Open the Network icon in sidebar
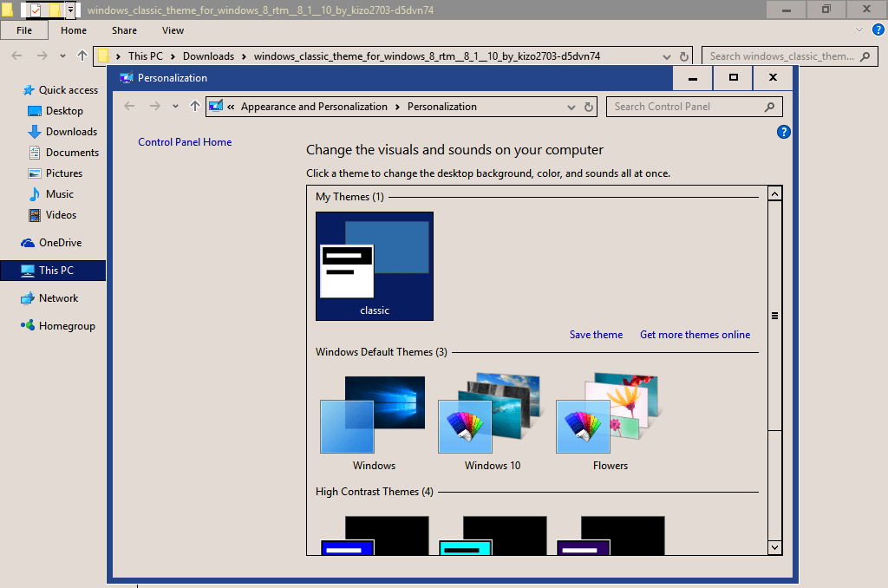 pos(28,298)
